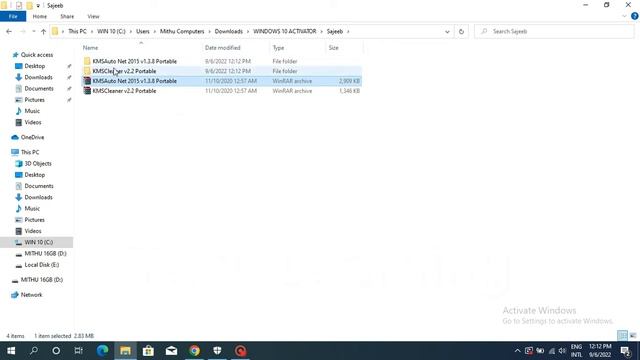
Task: Open pinned Documents under Quick access
Action: pos(39,89)
